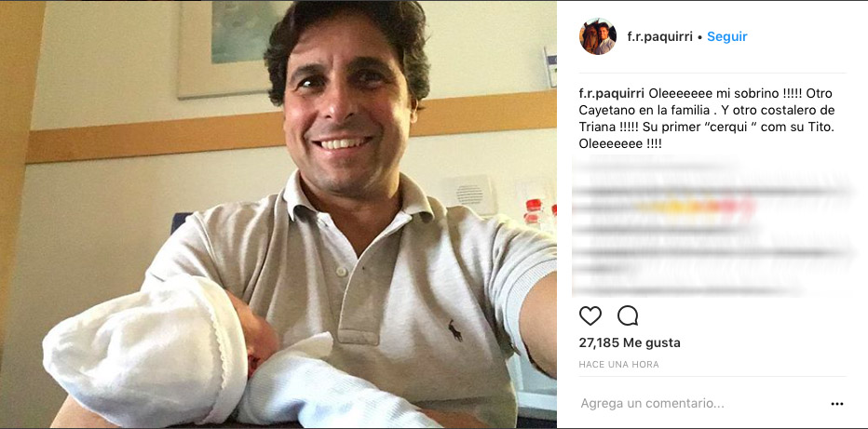The width and height of the screenshot is (868, 429).
Task: Click the HACE UNA HORA timestamp
Action: point(619,364)
